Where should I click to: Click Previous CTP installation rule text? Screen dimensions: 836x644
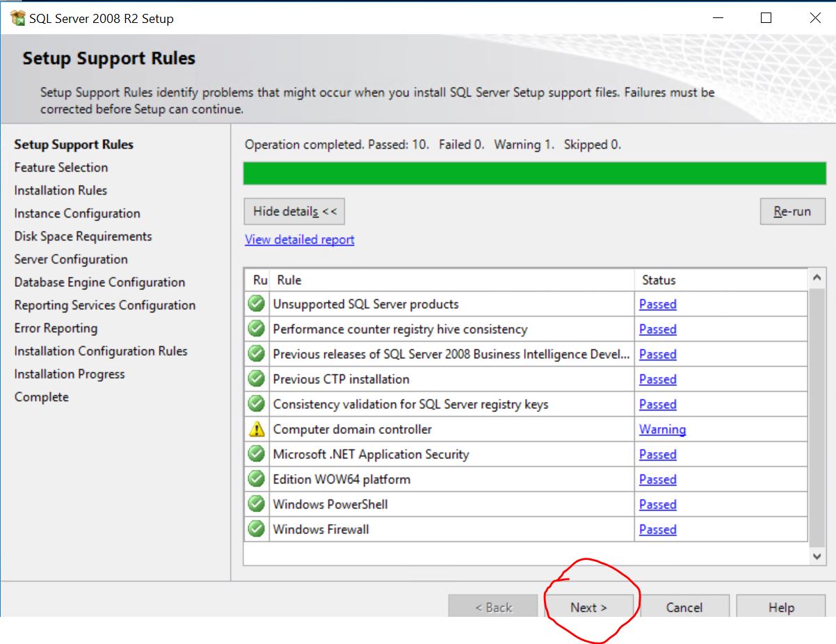pyautogui.click(x=341, y=379)
